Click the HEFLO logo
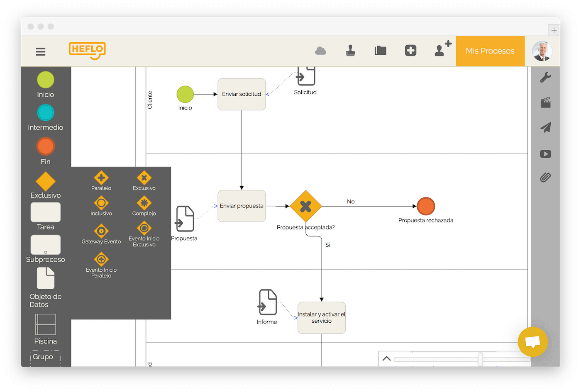581x392 pixels. 87,51
